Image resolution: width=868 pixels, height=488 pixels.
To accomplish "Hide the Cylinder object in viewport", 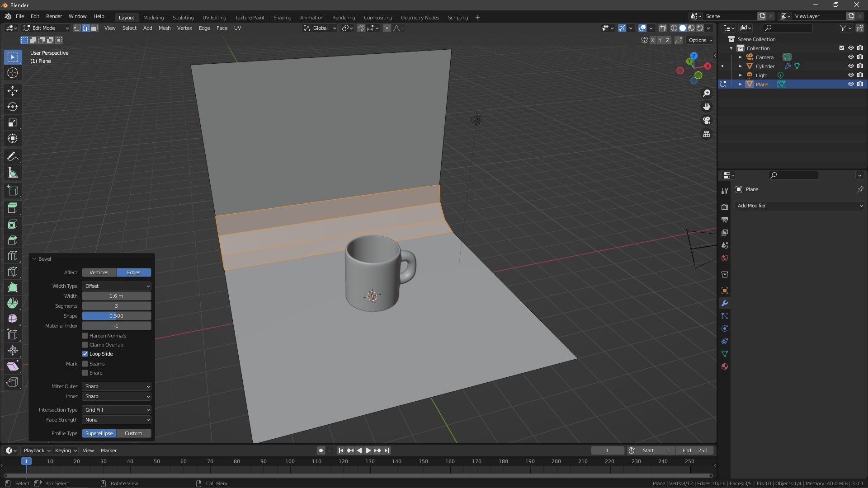I will (x=850, y=66).
